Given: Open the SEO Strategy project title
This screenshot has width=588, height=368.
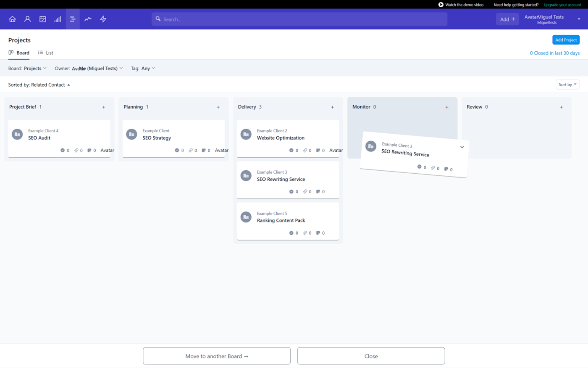Looking at the screenshot, I should coord(157,138).
